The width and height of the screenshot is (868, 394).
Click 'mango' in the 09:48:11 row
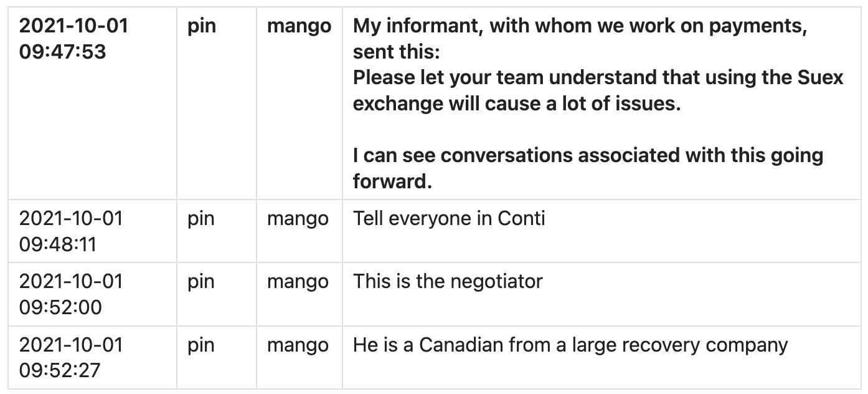pos(298,219)
